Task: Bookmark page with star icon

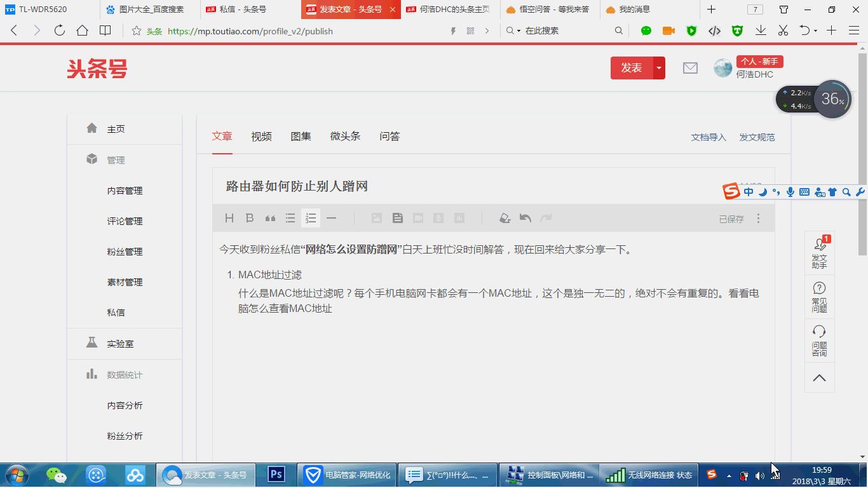Action: [x=136, y=30]
